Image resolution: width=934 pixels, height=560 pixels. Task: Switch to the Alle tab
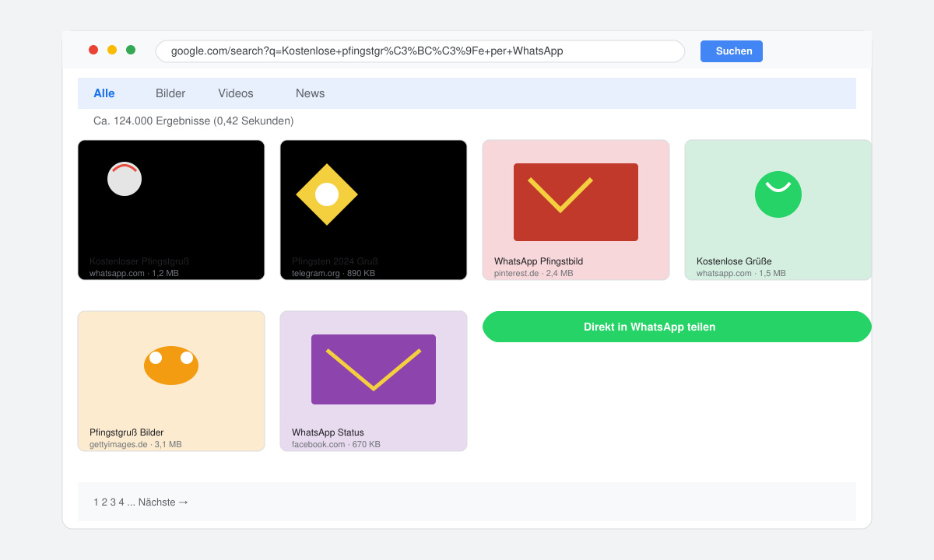(x=104, y=93)
